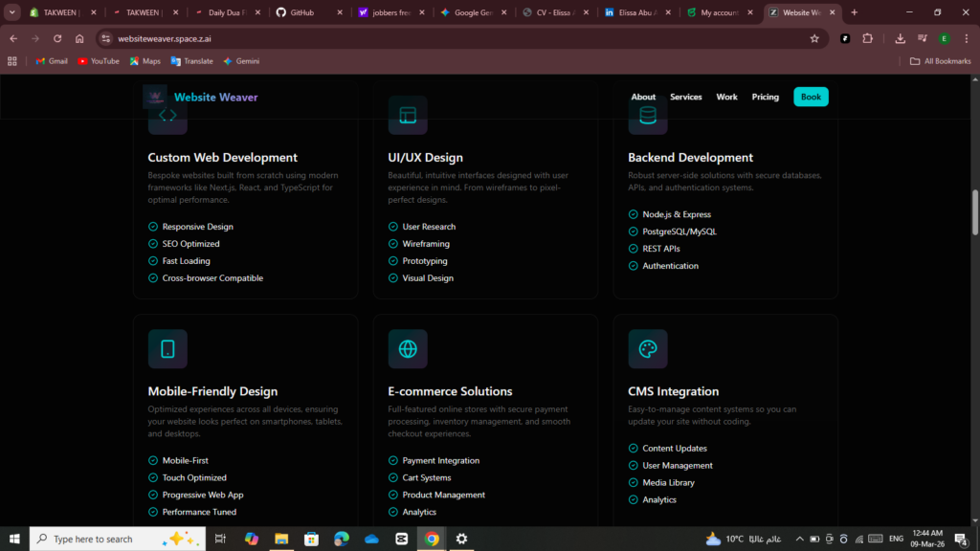Screen dimensions: 980x551
Task: Open Settings gear on the taskbar
Action: (461, 539)
